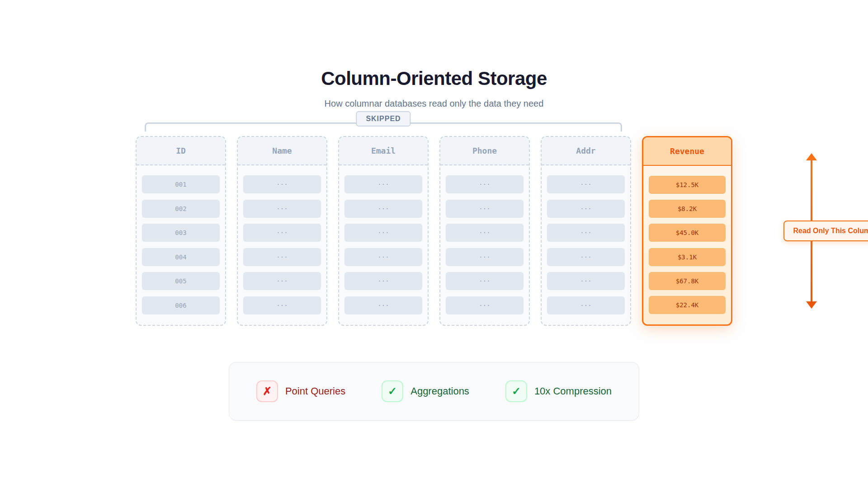
Task: Click the 001 ID cell
Action: coord(181,184)
